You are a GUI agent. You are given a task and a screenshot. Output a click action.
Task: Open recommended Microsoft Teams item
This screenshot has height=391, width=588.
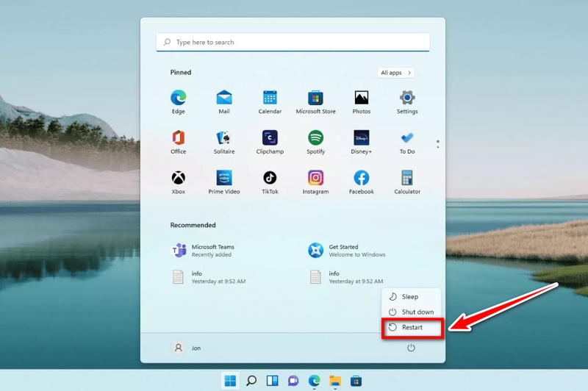coord(204,251)
